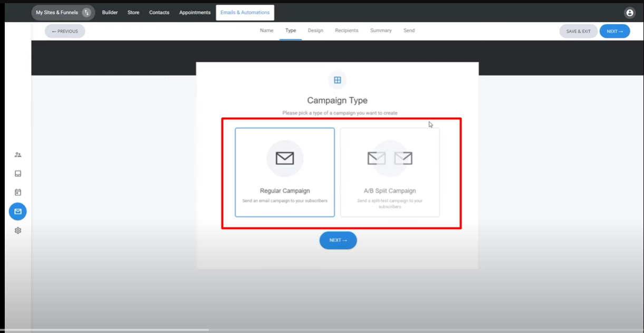Screen dimensions: 644x333
Task: Open settings gear in left sidebar
Action: [18, 231]
